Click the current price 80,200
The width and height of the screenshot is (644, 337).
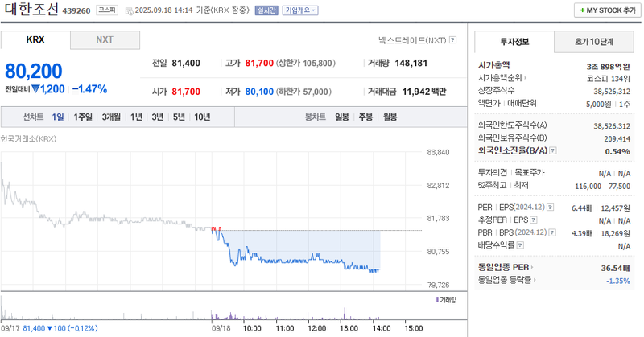pos(33,71)
